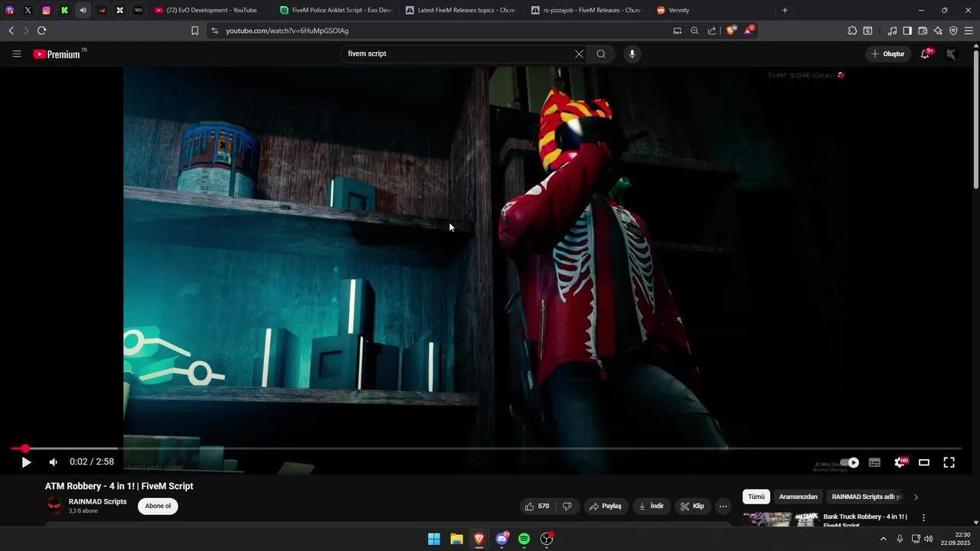This screenshot has width=980, height=551.
Task: Select the pinned X (Twitter) tab
Action: [x=28, y=10]
